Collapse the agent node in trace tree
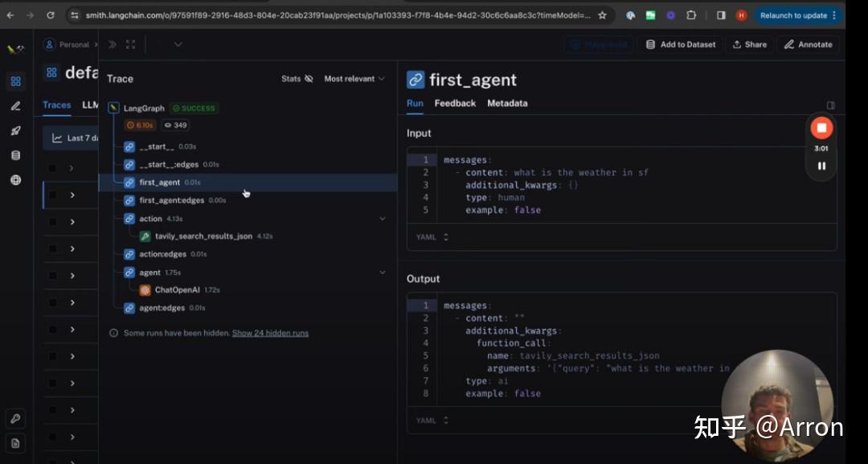 click(x=383, y=272)
